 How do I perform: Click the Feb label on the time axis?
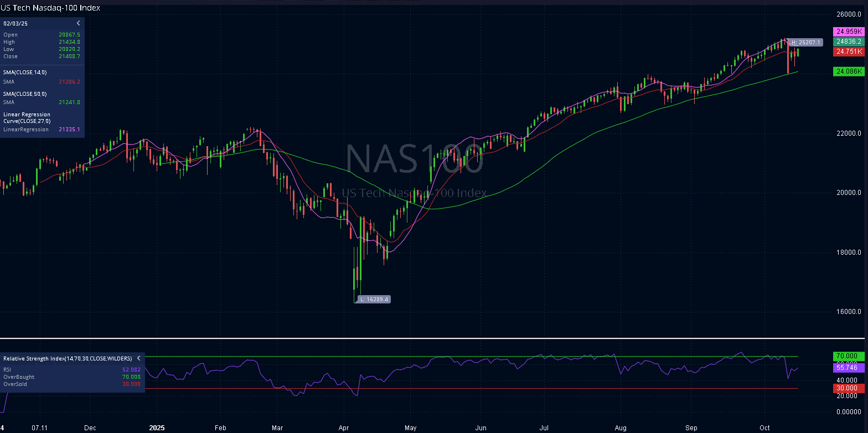click(x=220, y=427)
